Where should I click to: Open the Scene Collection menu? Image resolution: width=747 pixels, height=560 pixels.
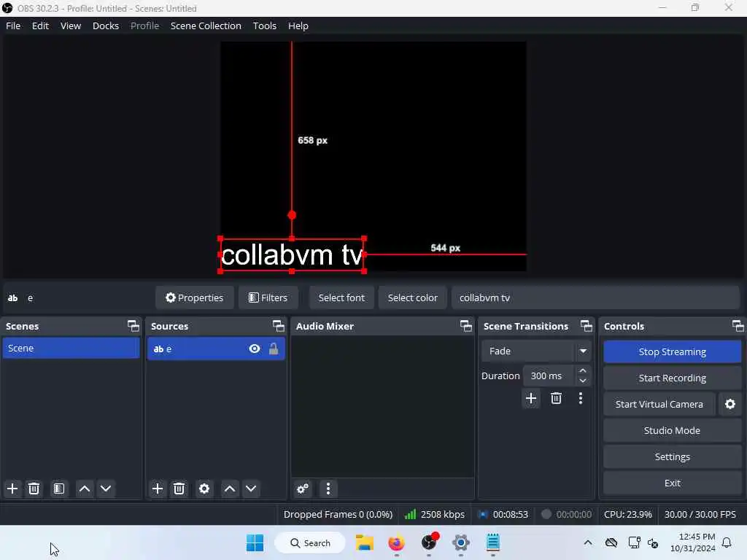tap(206, 26)
